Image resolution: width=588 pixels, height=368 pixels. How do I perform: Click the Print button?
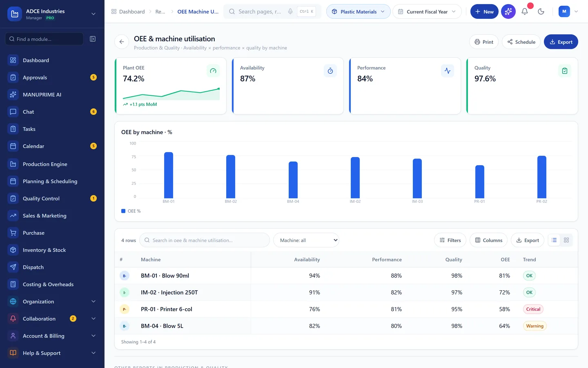pyautogui.click(x=484, y=42)
